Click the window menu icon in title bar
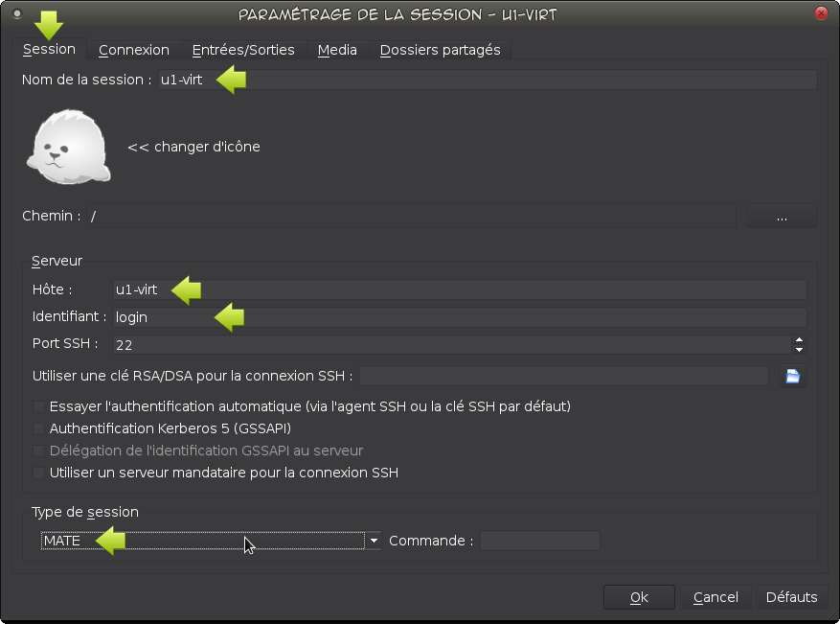The width and height of the screenshot is (840, 624). (16, 13)
